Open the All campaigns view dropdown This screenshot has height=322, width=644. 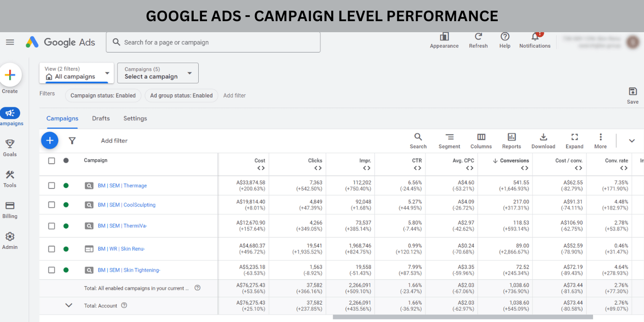click(76, 73)
